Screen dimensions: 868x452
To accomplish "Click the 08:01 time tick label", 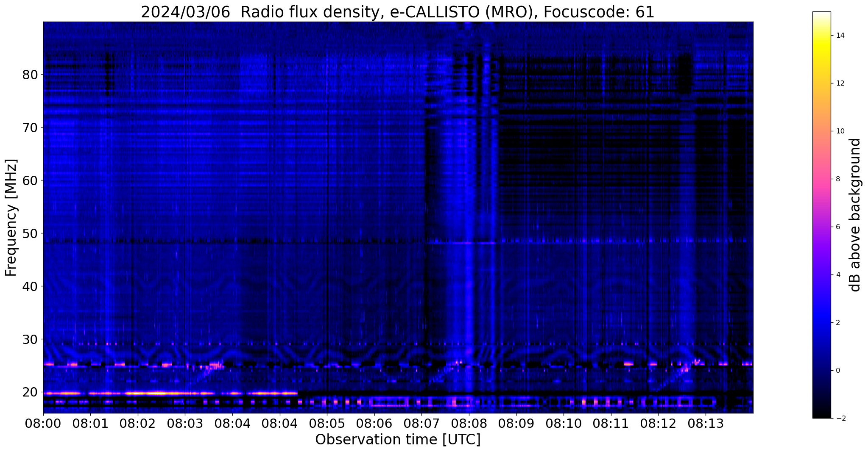I will pyautogui.click(x=90, y=424).
